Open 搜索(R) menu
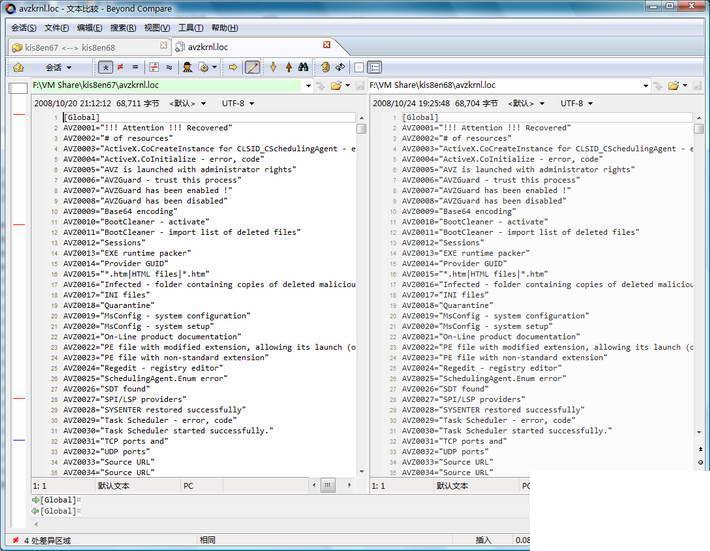Image resolution: width=710 pixels, height=551 pixels. click(x=123, y=28)
